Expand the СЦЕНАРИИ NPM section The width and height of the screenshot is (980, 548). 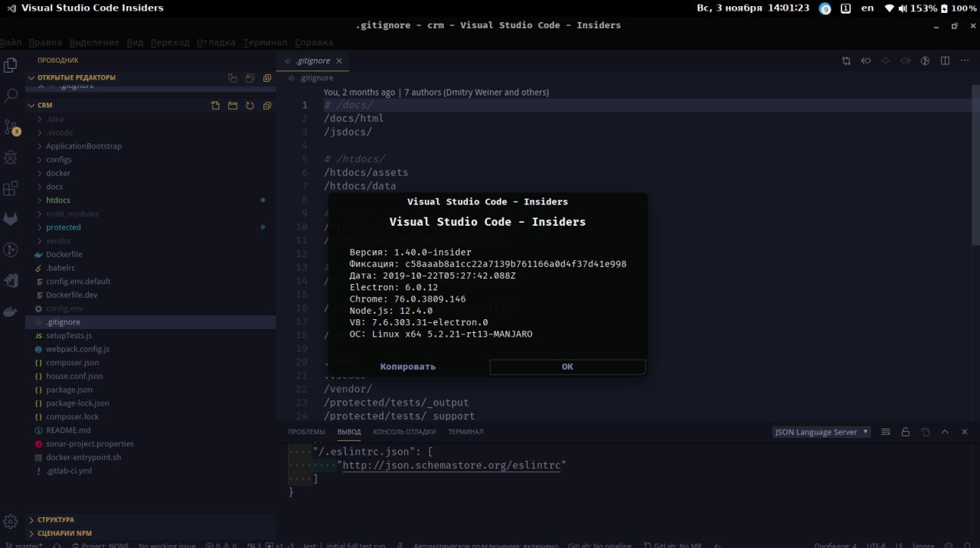coord(150,533)
